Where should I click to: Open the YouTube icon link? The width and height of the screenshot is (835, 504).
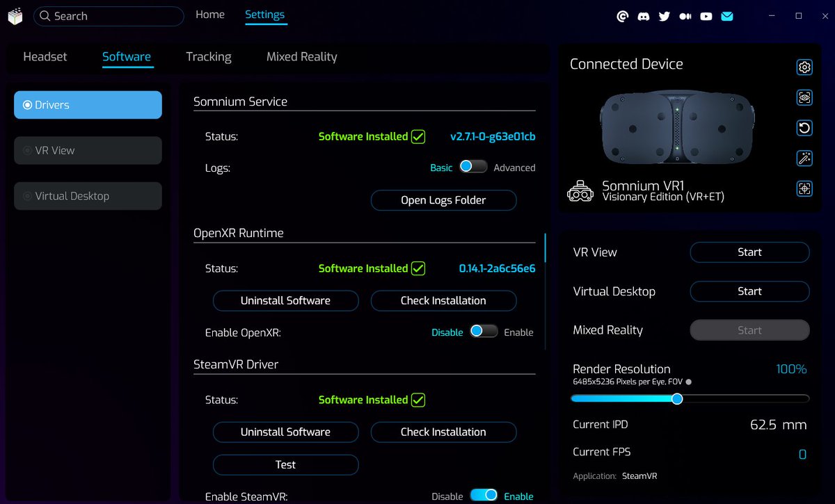(x=706, y=16)
